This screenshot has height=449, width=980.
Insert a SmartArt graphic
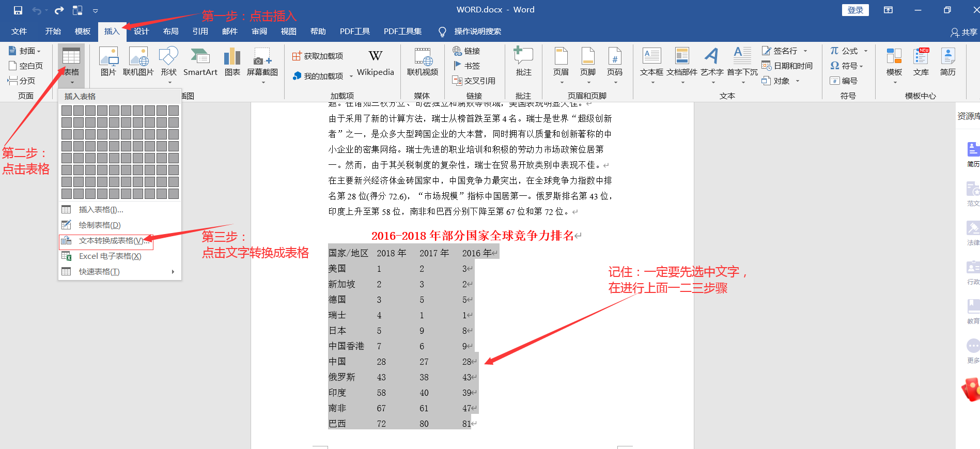point(200,61)
